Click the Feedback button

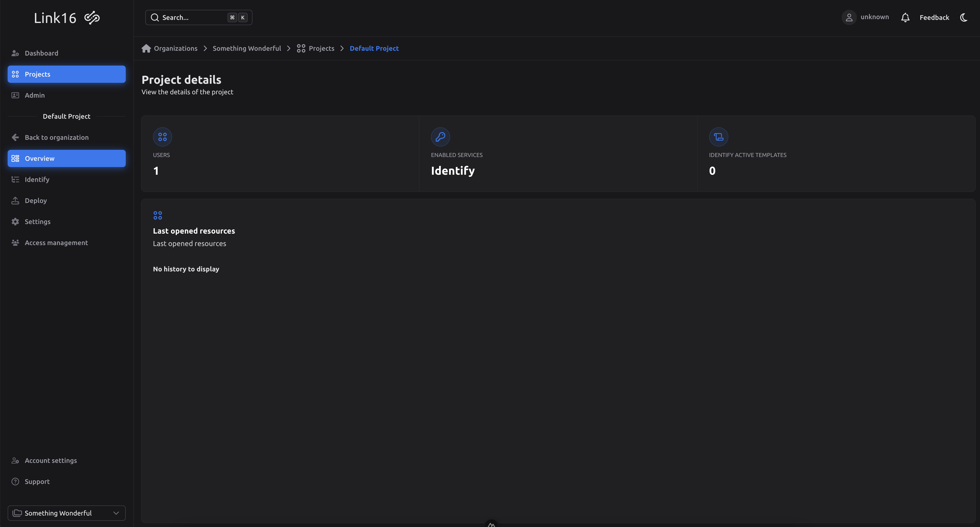(x=934, y=17)
